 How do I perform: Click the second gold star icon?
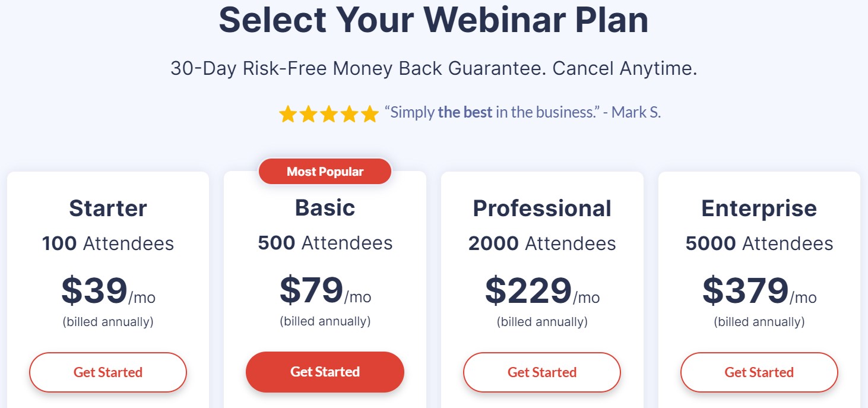pos(308,113)
